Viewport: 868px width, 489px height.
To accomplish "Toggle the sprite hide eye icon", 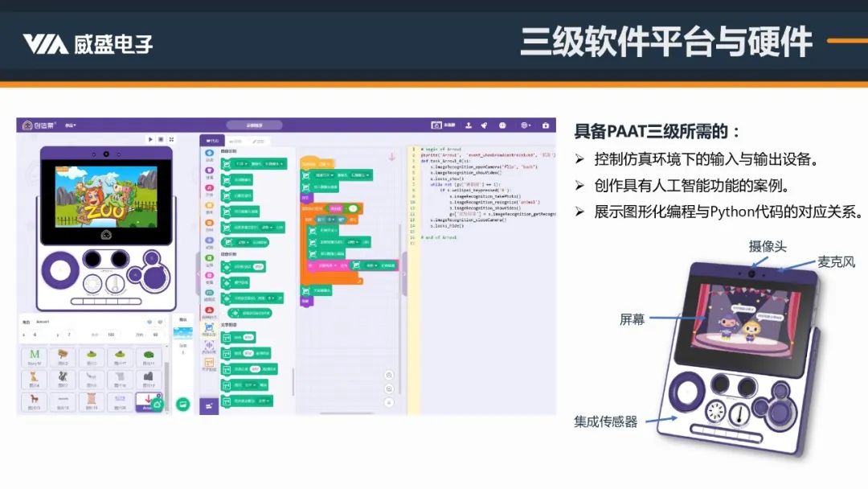I will [x=160, y=322].
